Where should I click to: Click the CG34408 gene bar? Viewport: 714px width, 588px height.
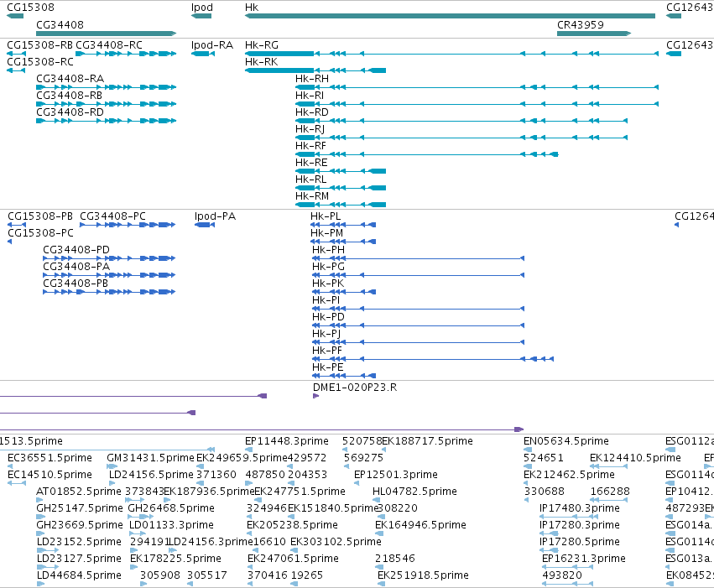(106, 34)
